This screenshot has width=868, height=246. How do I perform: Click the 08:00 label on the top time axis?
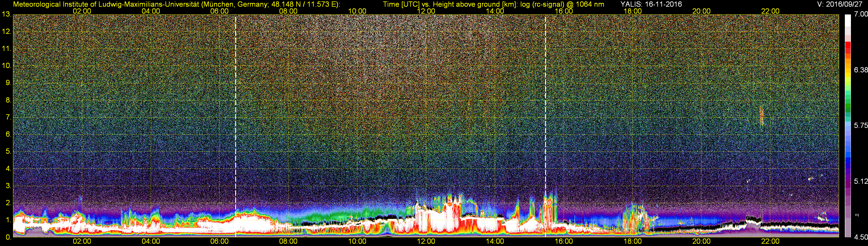[x=288, y=11]
